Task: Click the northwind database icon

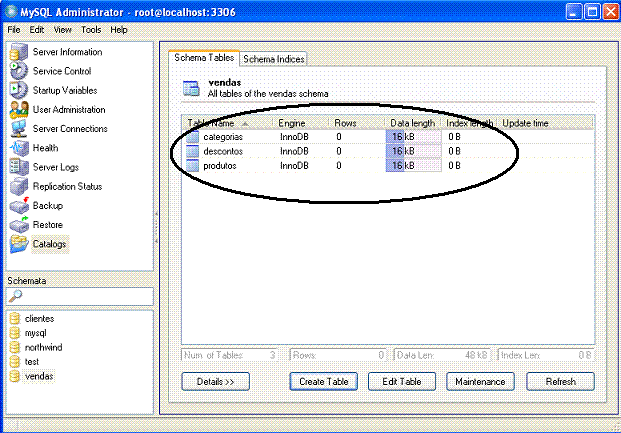Action: 15,347
